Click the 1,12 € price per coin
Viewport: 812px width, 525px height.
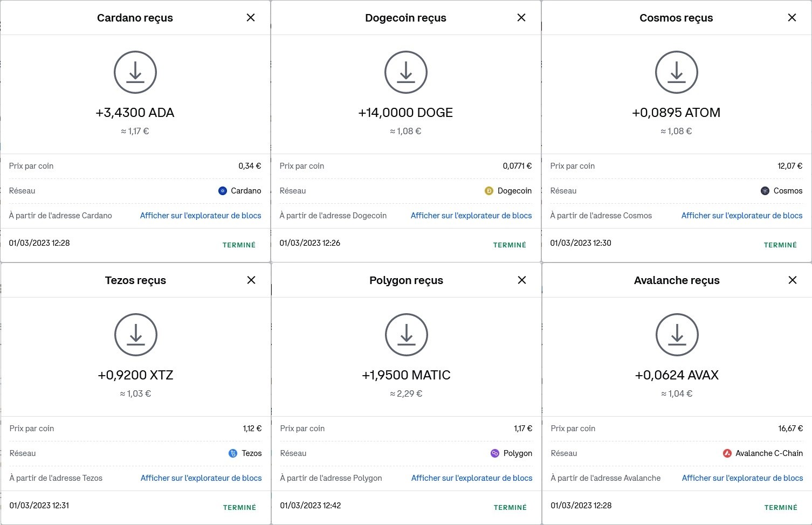252,429
